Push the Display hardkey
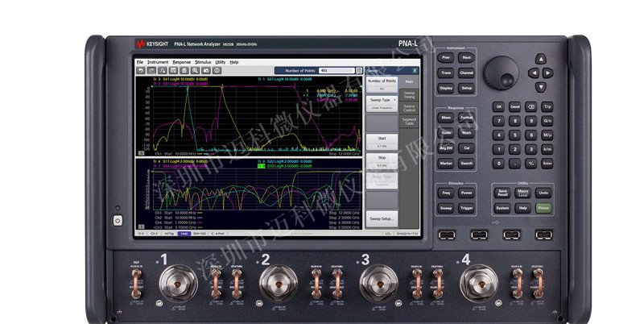This screenshot has height=324, width=644. [446, 88]
